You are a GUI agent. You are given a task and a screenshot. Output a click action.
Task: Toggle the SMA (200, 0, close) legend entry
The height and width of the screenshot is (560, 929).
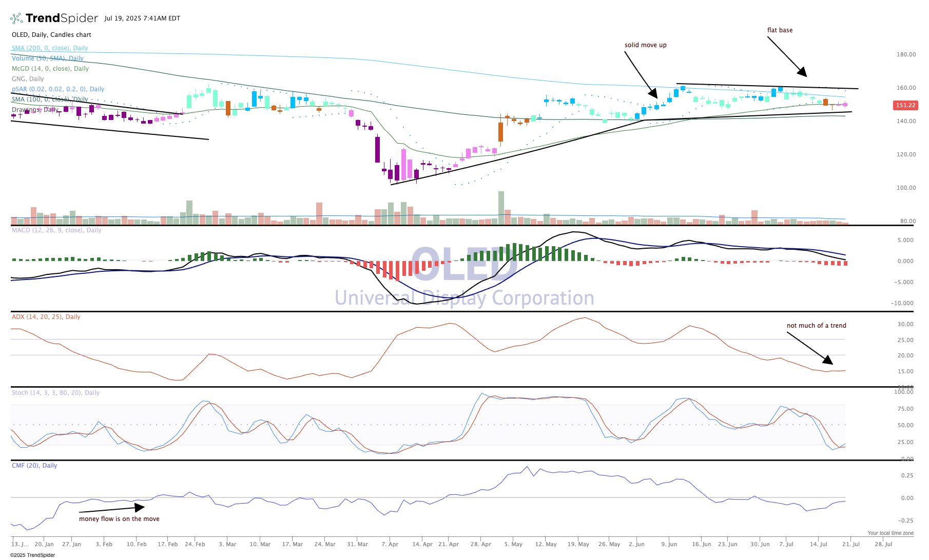50,48
